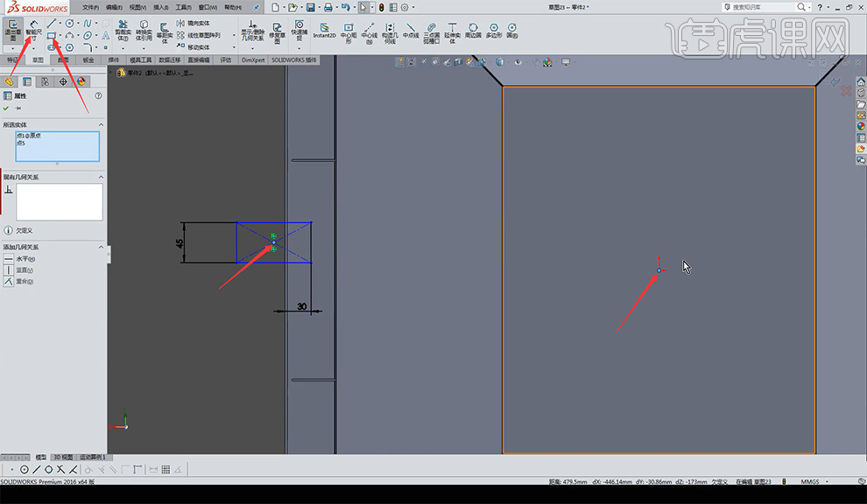The width and height of the screenshot is (867, 504).
Task: Toggle the Instant2D tool
Action: 325,31
